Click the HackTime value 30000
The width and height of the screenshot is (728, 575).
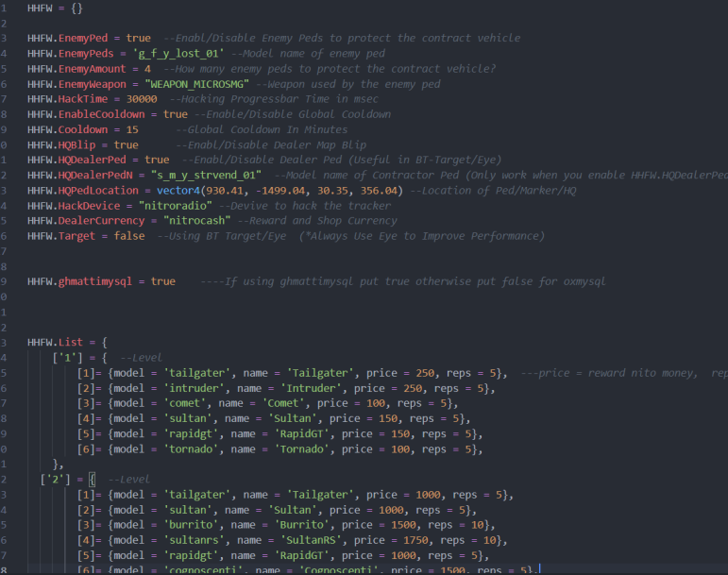(142, 99)
